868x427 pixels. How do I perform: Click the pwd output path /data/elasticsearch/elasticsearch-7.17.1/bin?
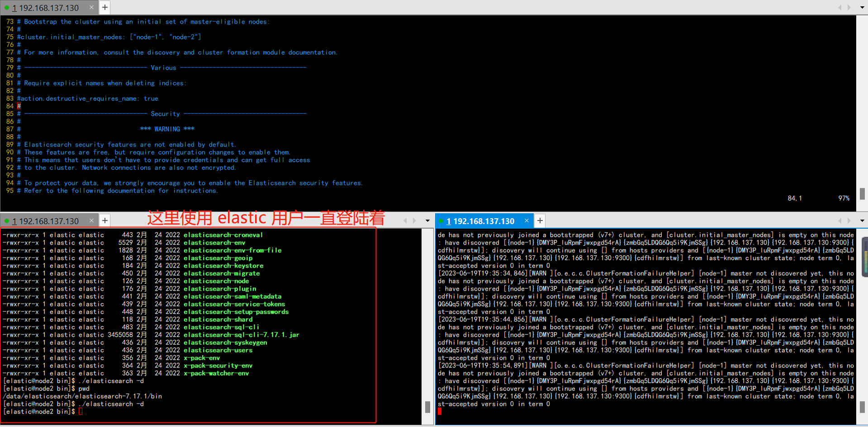pos(82,396)
